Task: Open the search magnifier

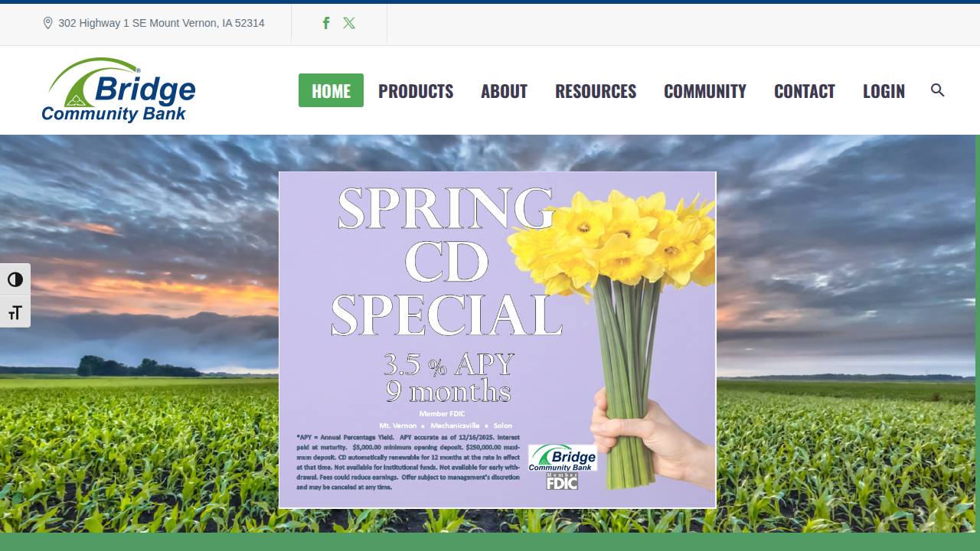Action: (x=937, y=90)
